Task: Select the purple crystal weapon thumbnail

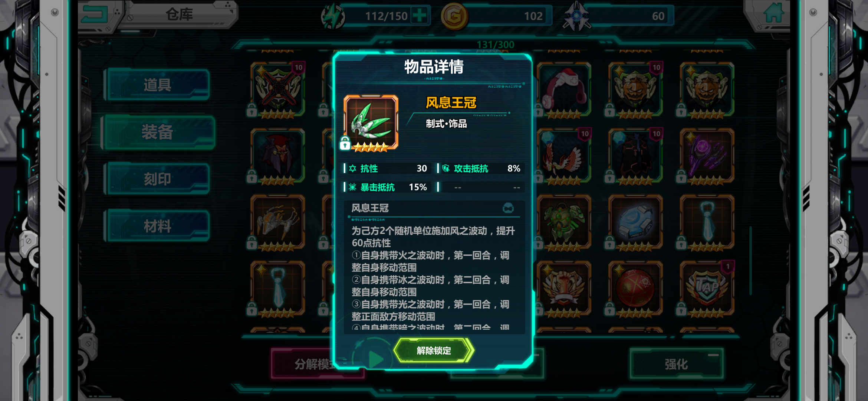Action: coord(707,156)
